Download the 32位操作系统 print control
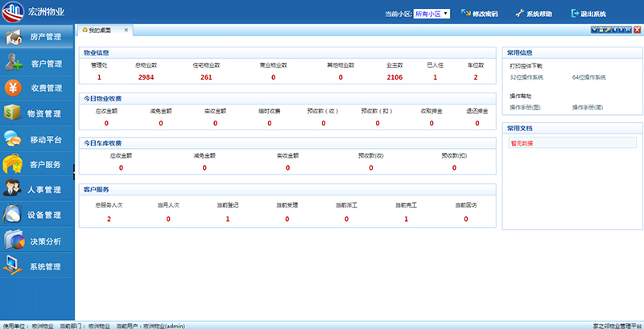 click(x=526, y=77)
